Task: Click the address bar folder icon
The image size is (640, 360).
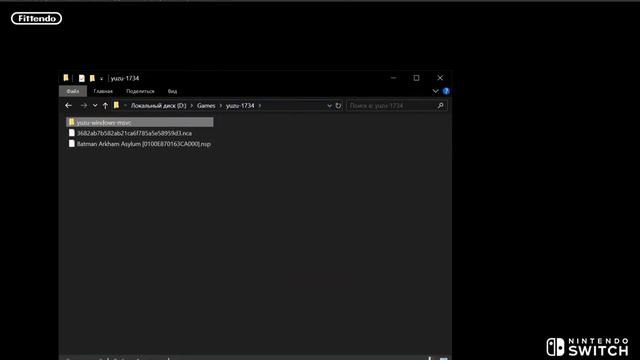Action: [x=116, y=105]
